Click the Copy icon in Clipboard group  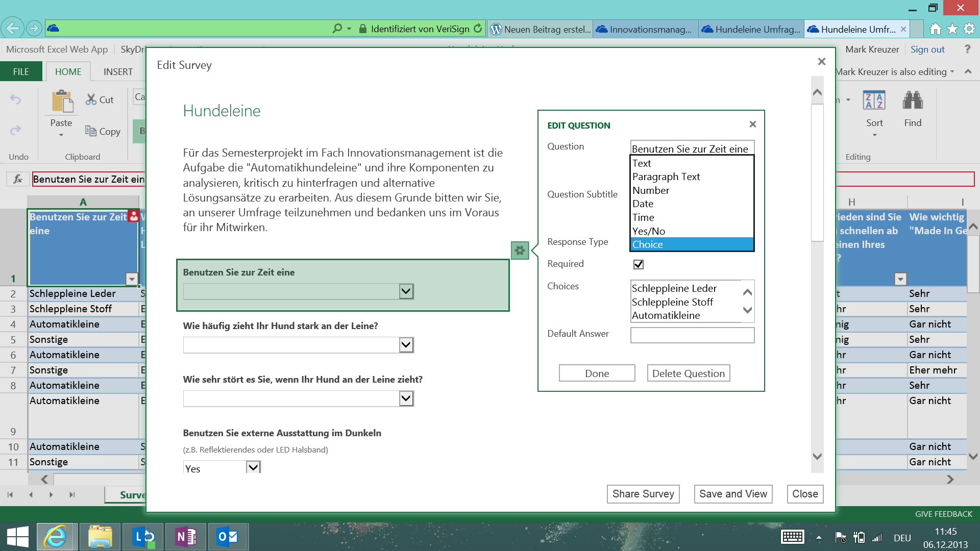coord(91,131)
